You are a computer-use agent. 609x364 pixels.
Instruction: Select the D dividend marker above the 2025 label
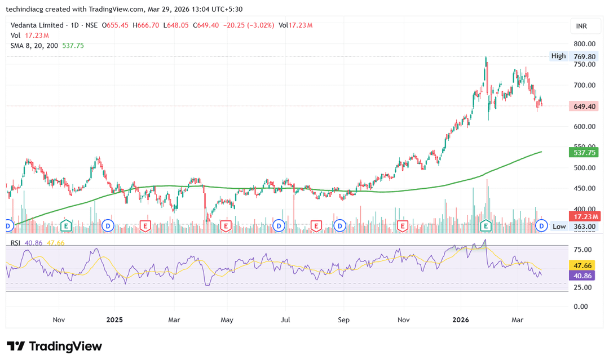click(x=108, y=225)
